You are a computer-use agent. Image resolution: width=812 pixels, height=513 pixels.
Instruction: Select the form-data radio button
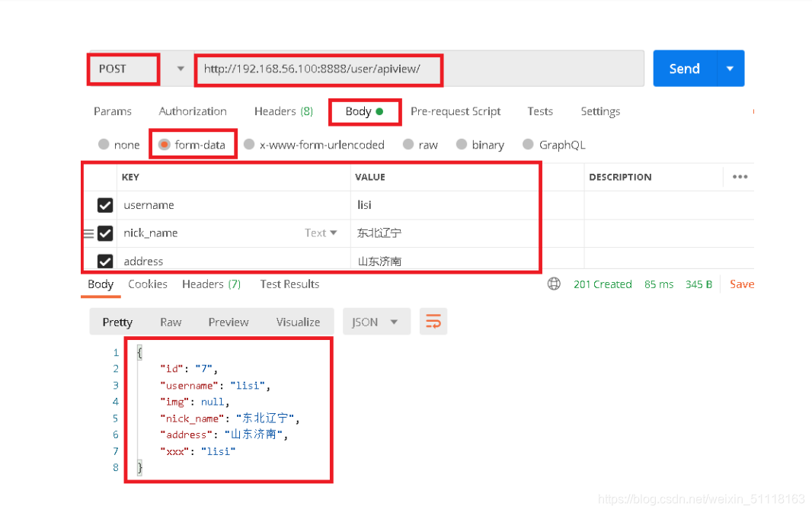165,145
